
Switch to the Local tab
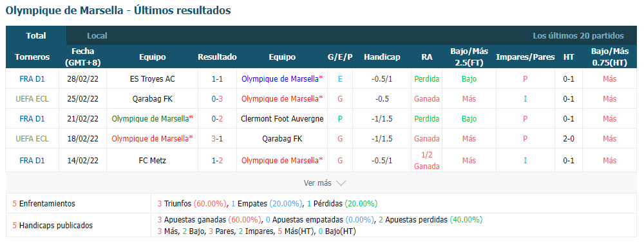(x=97, y=35)
